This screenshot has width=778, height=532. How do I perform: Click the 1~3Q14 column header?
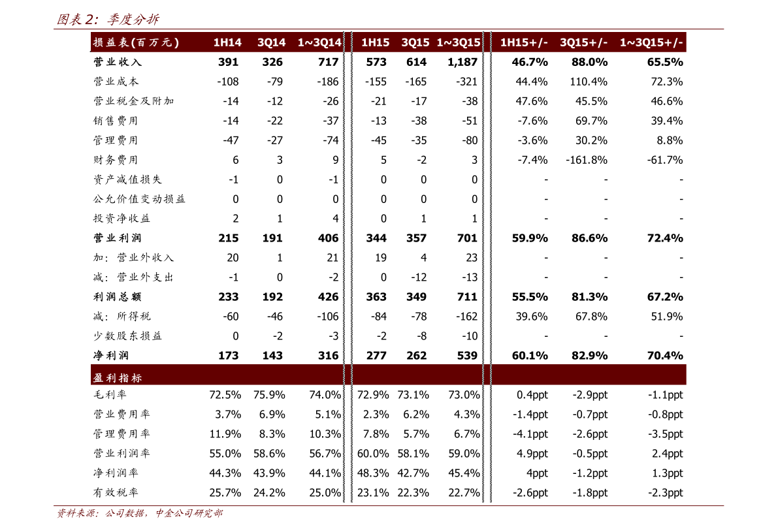319,42
